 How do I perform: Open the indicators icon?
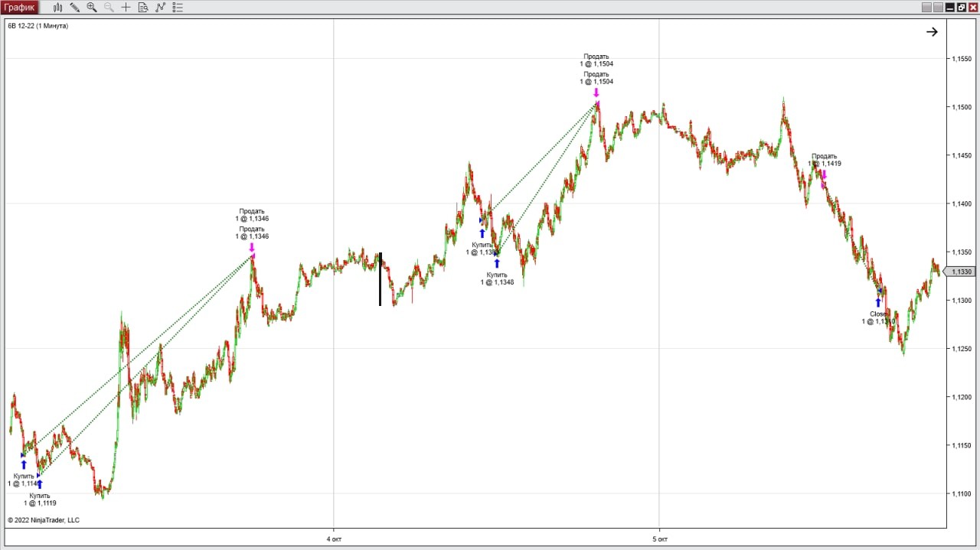[160, 8]
